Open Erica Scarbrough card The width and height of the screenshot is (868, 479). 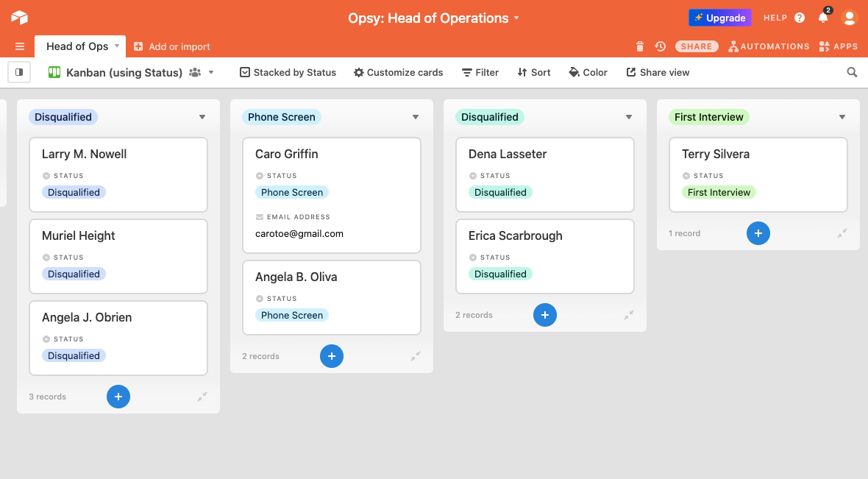pos(545,256)
